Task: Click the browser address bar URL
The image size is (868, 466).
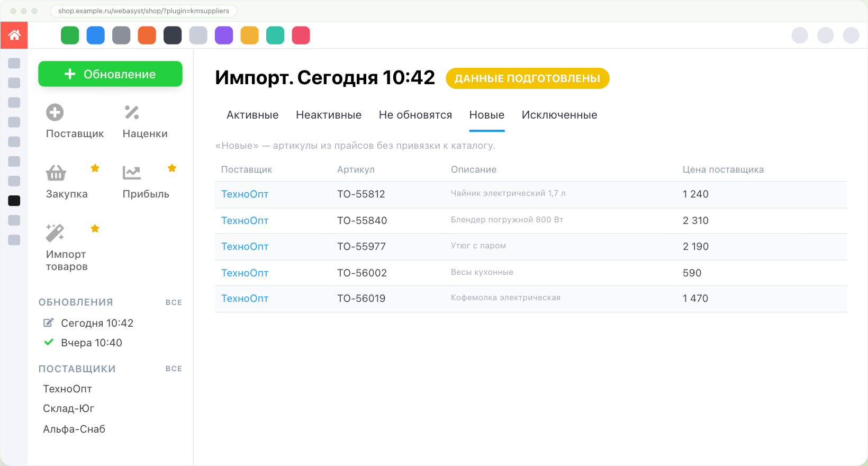Action: pos(143,11)
